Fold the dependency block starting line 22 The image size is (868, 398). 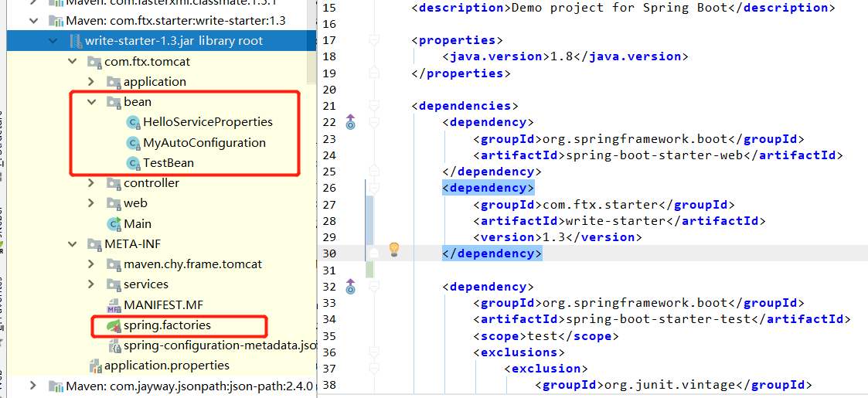(375, 122)
